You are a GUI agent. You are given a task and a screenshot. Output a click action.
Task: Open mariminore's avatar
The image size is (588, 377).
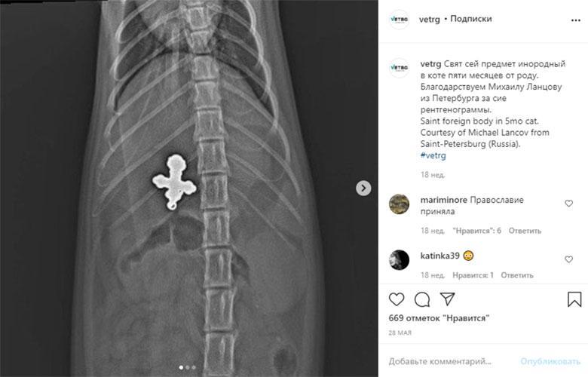[x=399, y=204]
